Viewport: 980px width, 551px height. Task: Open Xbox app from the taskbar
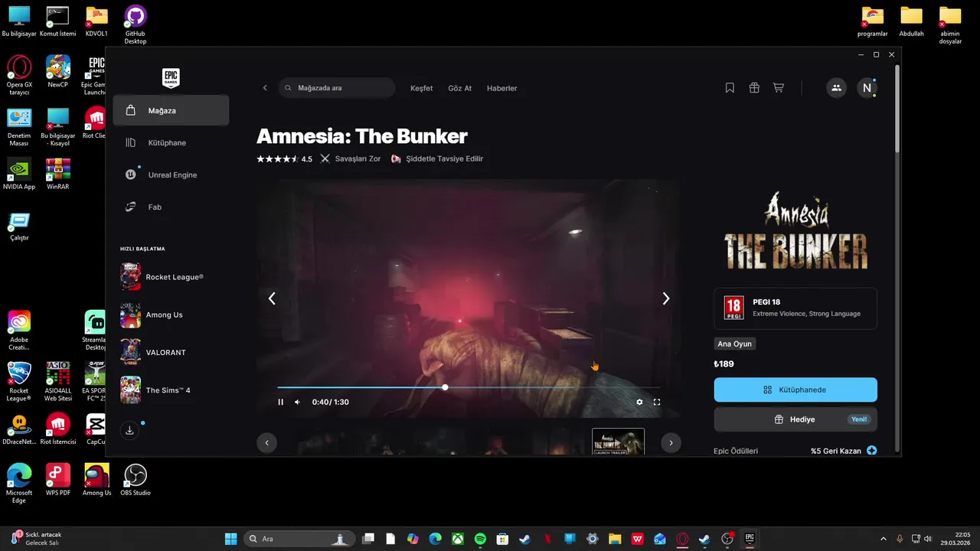point(458,539)
